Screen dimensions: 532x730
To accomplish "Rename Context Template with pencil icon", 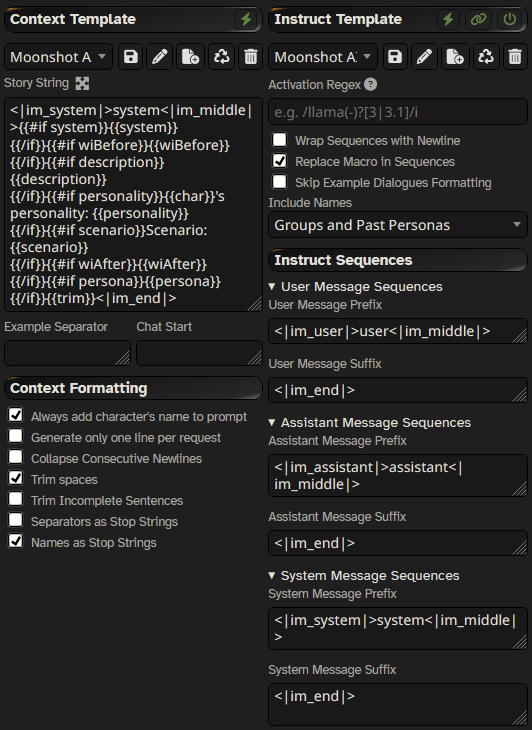I will coord(160,57).
